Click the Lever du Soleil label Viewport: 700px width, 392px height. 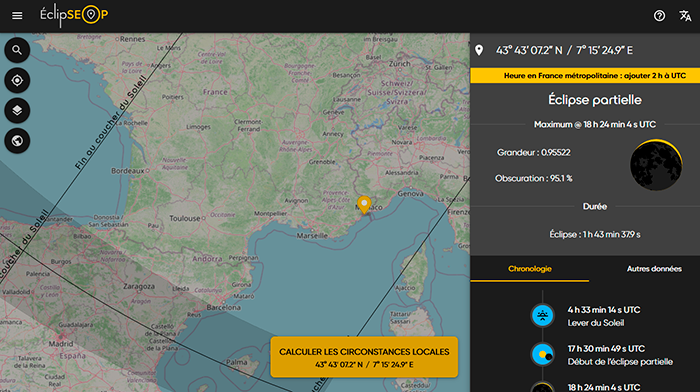point(596,323)
